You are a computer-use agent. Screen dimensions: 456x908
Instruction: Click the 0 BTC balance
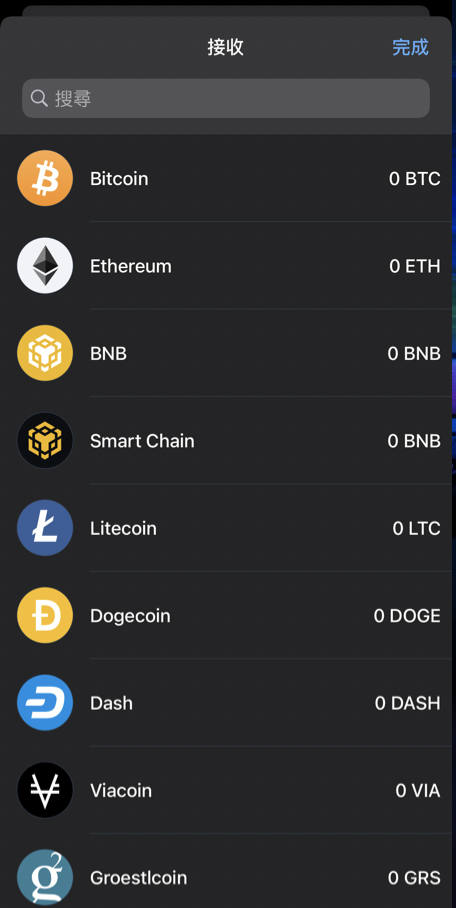click(x=415, y=178)
